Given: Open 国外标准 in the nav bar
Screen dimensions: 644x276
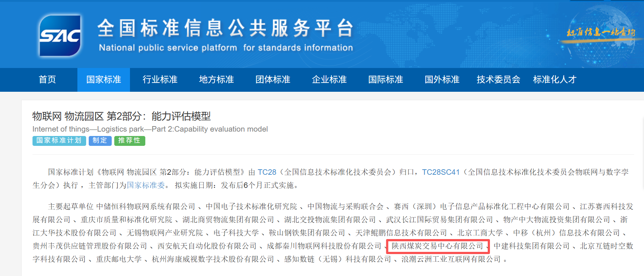Looking at the screenshot, I should (442, 80).
